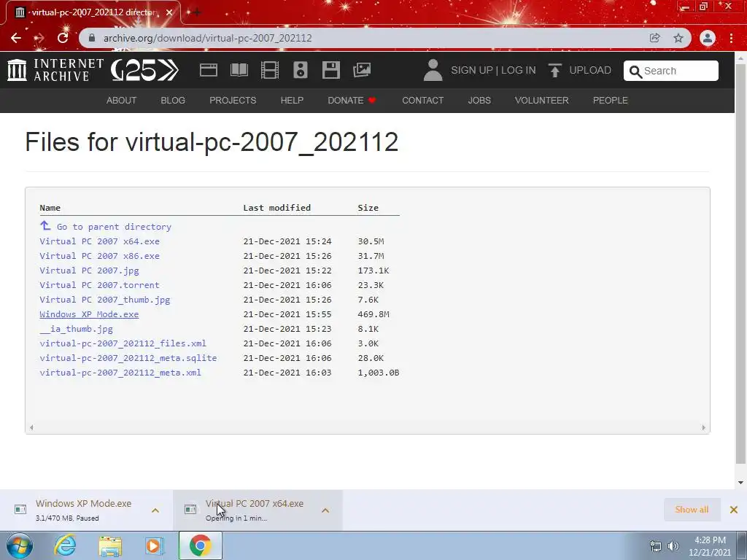Click the share page icon in address bar
Image resolution: width=747 pixels, height=560 pixels.
coord(654,38)
